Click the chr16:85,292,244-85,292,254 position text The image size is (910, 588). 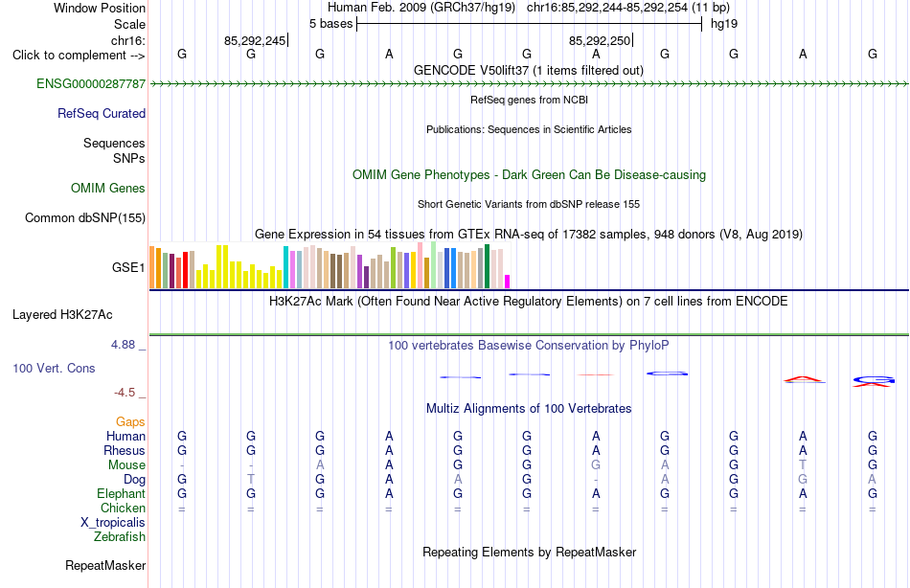(x=607, y=8)
